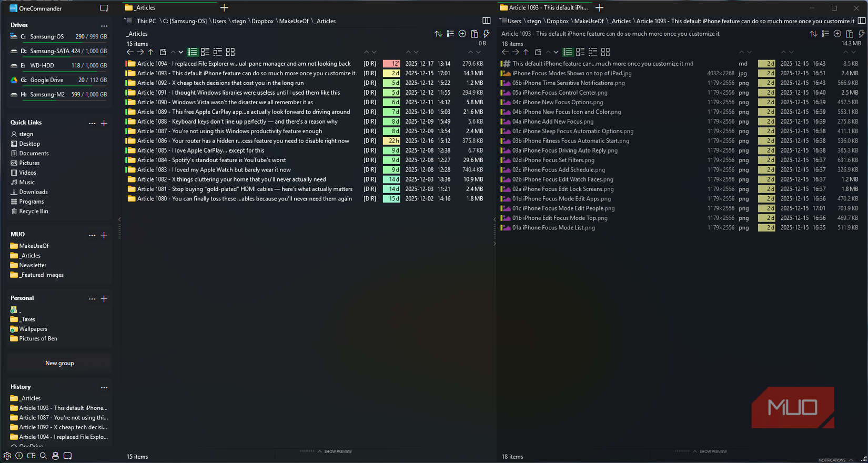Open left pane path menu hamburger icon

tap(128, 21)
